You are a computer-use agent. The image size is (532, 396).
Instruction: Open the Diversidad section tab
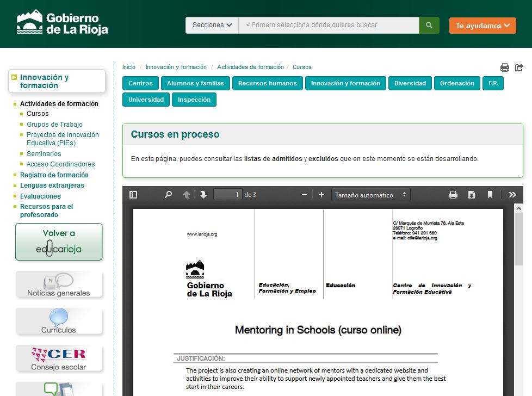click(x=410, y=83)
